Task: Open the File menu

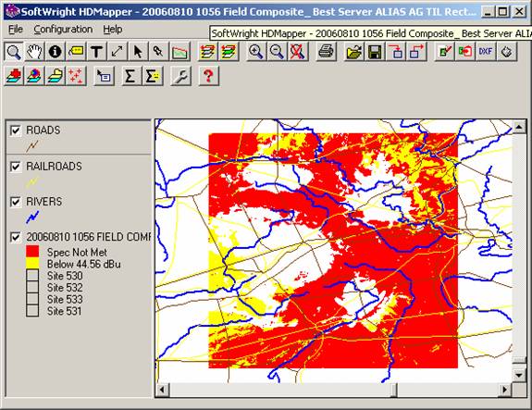Action: (16, 30)
